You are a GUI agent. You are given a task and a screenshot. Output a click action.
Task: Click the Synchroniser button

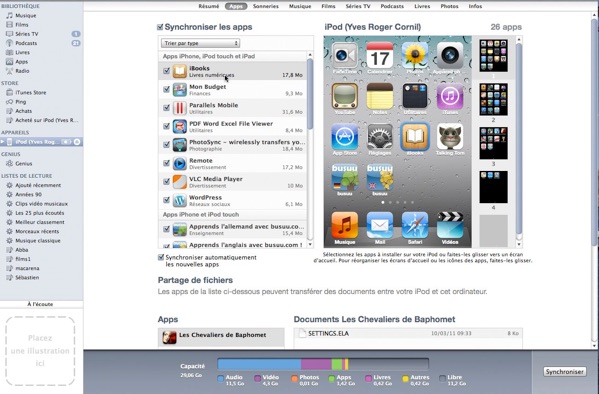(x=565, y=371)
